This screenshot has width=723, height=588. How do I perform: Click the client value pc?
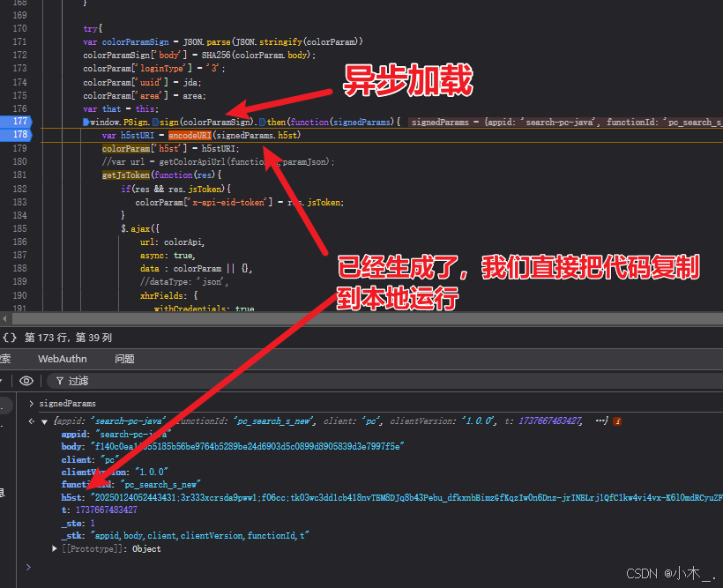(x=109, y=460)
